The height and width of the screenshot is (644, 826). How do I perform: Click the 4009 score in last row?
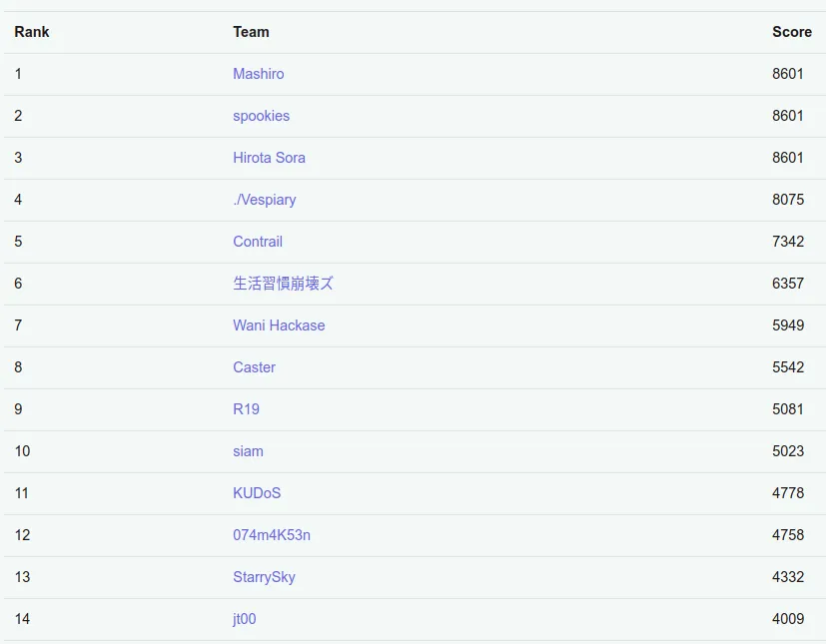click(787, 619)
